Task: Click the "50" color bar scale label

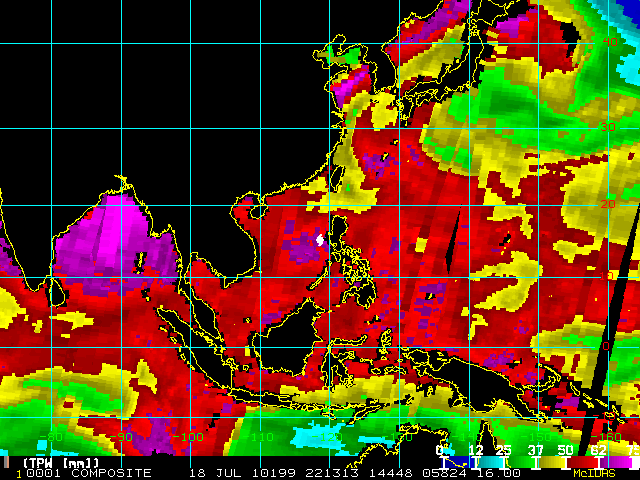Action: (566, 450)
